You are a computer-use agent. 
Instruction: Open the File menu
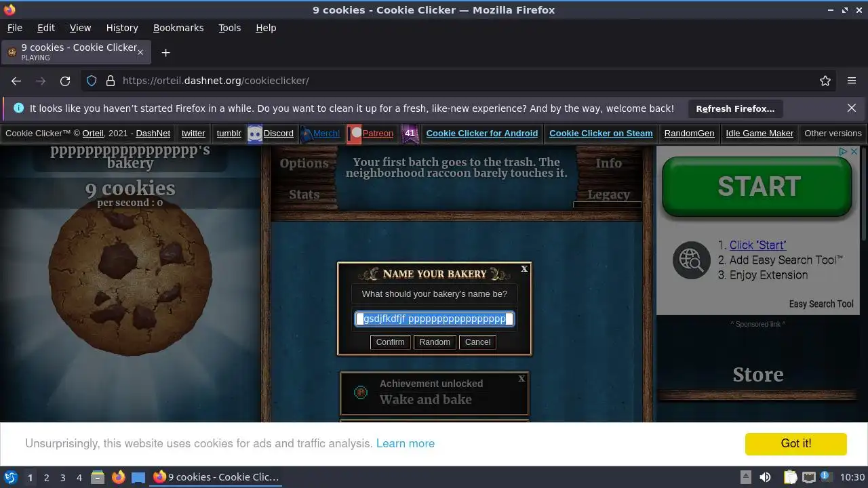(14, 28)
